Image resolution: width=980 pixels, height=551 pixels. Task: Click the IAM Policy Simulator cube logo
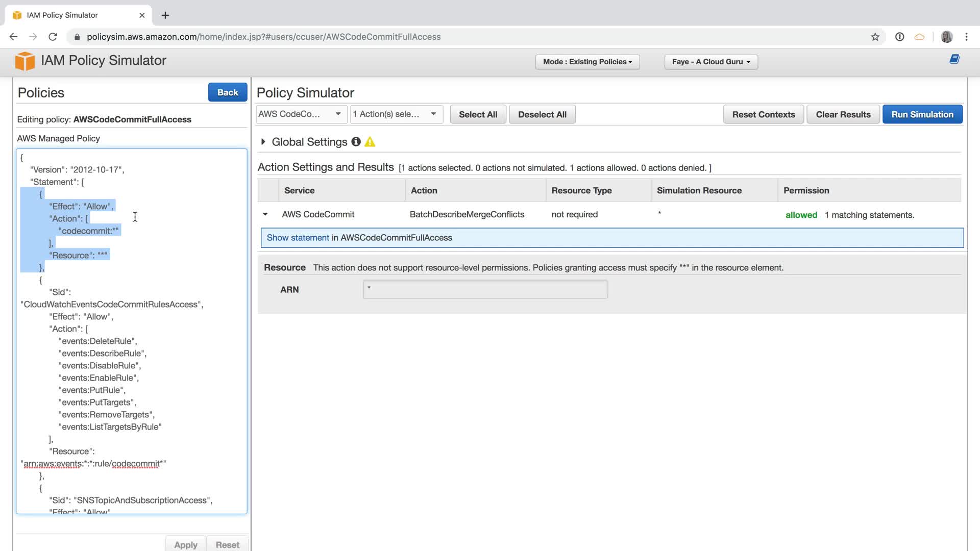click(x=24, y=61)
